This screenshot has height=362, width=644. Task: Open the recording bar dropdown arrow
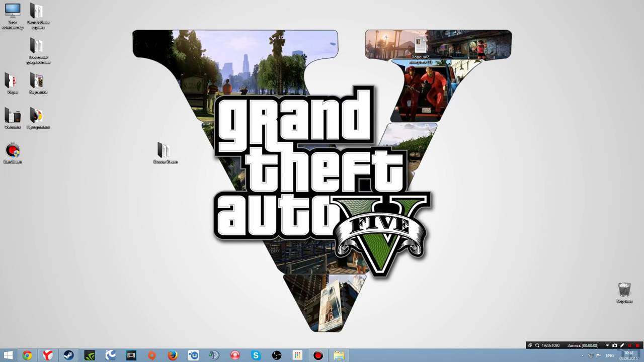point(607,345)
